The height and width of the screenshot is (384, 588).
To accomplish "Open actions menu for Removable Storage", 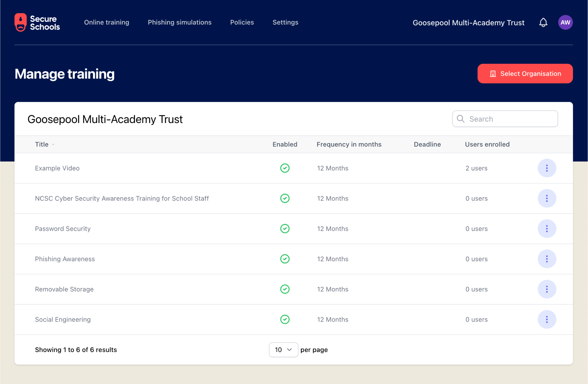I will [547, 289].
